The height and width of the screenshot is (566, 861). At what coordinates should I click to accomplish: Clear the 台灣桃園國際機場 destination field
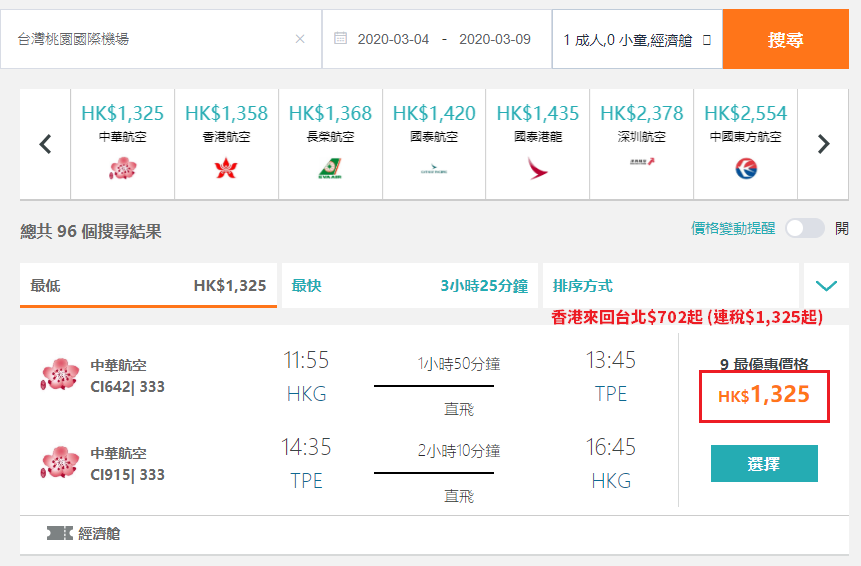pyautogui.click(x=300, y=39)
